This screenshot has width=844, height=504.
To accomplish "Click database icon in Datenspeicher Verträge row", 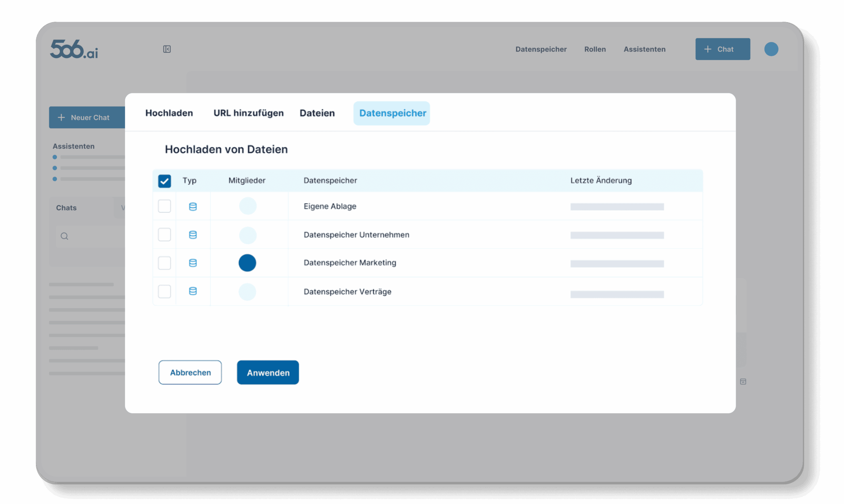I will [x=193, y=291].
